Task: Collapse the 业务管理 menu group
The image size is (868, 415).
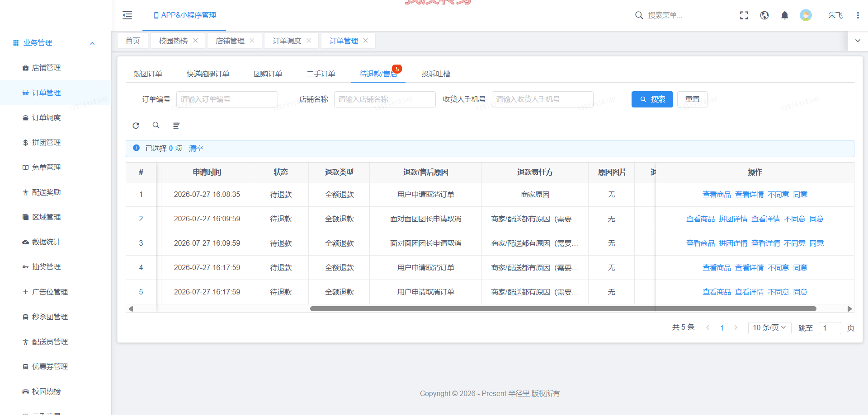Action: (x=92, y=43)
